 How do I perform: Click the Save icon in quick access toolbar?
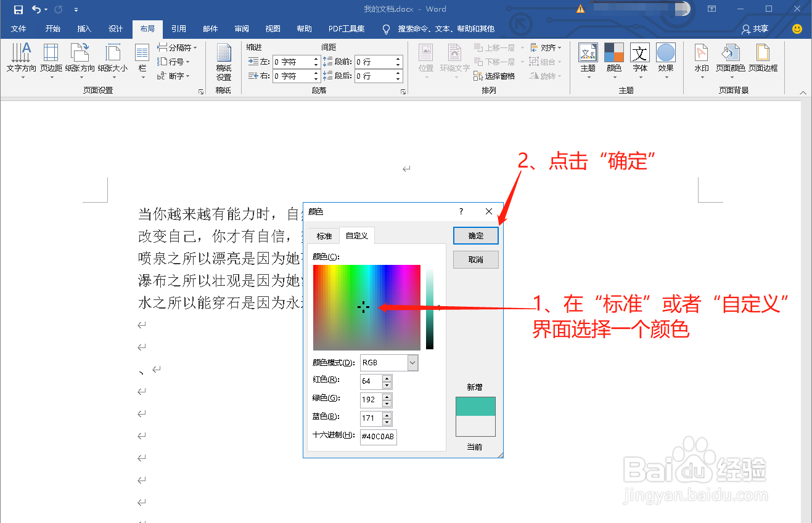[18, 9]
